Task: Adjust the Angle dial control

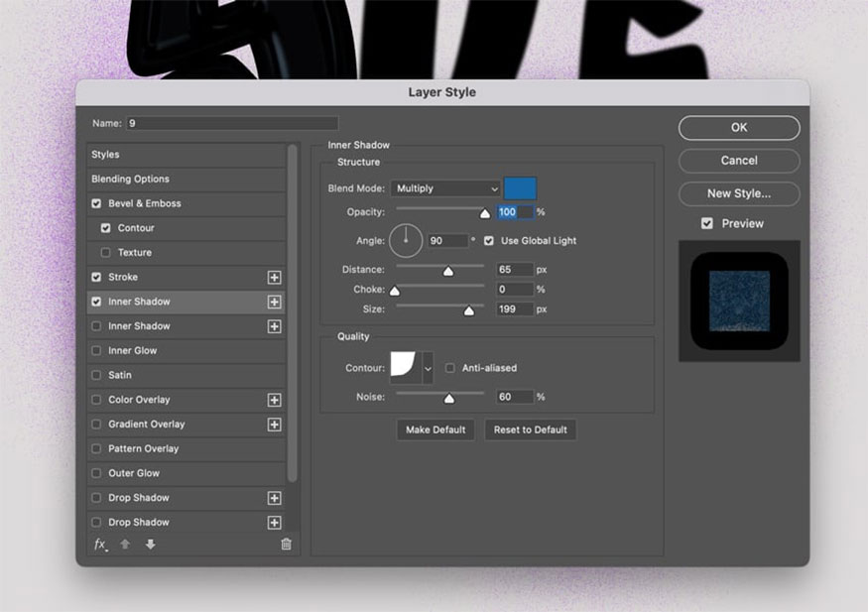Action: pyautogui.click(x=406, y=240)
